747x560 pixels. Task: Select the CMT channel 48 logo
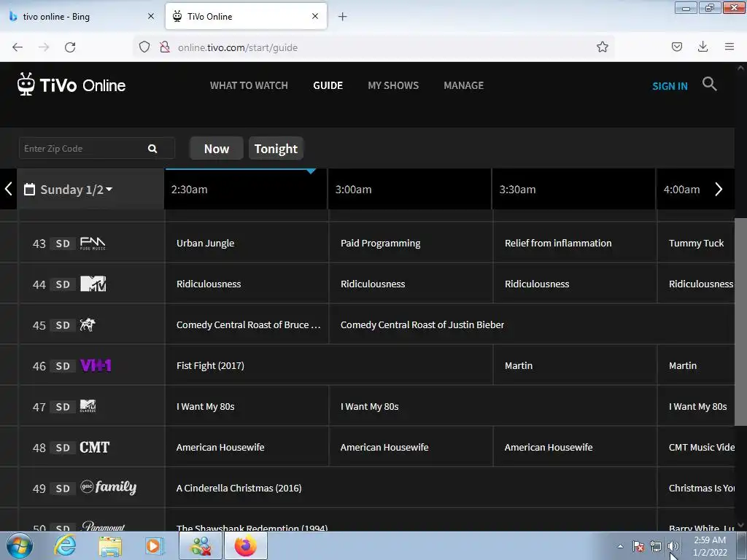coord(94,447)
